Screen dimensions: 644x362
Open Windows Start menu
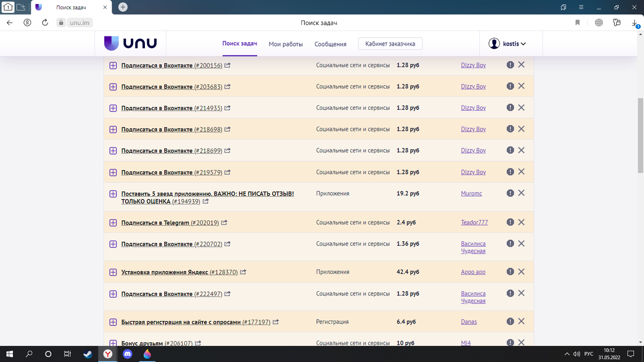(x=10, y=354)
